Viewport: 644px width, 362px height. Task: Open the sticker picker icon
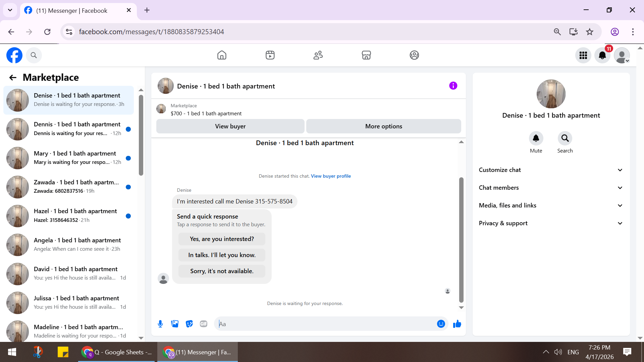pos(189,324)
